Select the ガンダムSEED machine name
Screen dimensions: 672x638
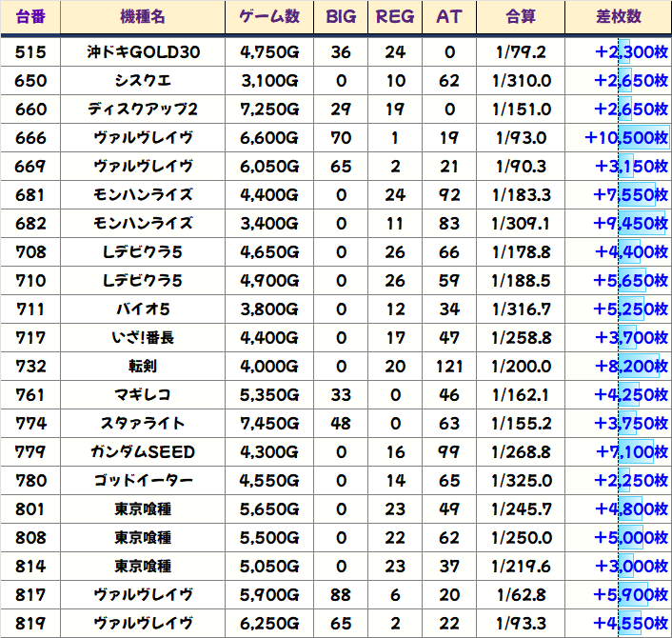(143, 452)
